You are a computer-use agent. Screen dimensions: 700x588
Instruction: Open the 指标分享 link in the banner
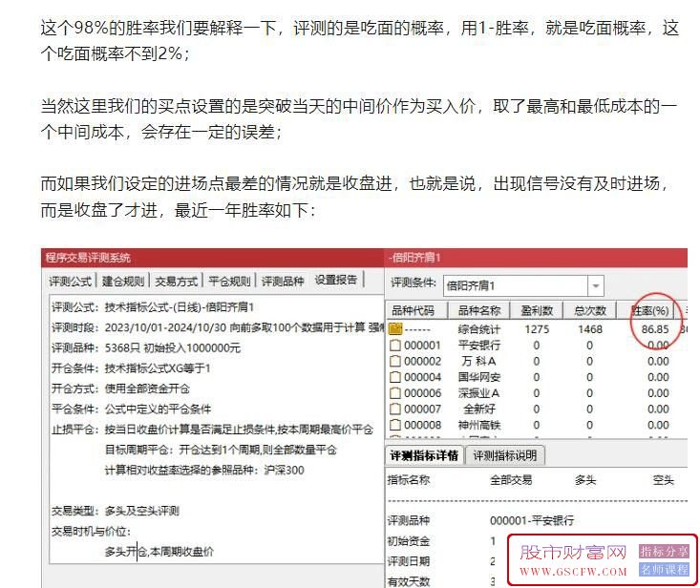(664, 552)
